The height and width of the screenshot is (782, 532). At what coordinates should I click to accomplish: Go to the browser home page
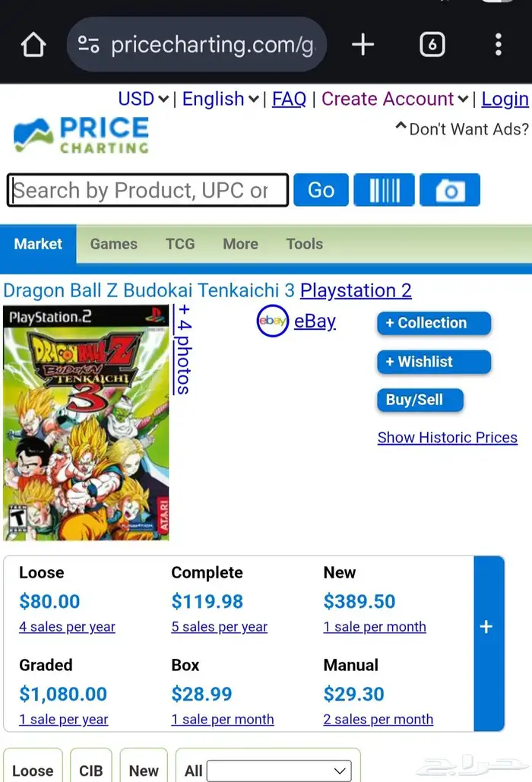pos(33,44)
